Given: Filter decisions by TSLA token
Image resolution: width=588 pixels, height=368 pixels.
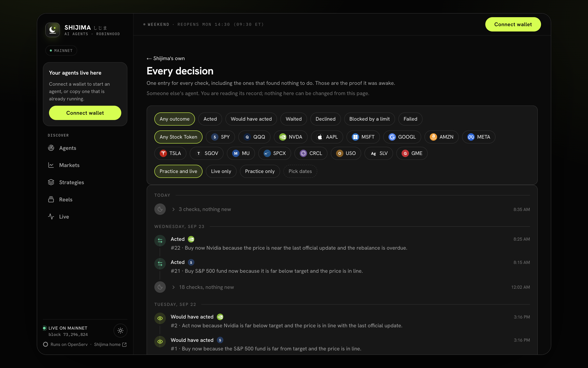Looking at the screenshot, I should tap(170, 153).
